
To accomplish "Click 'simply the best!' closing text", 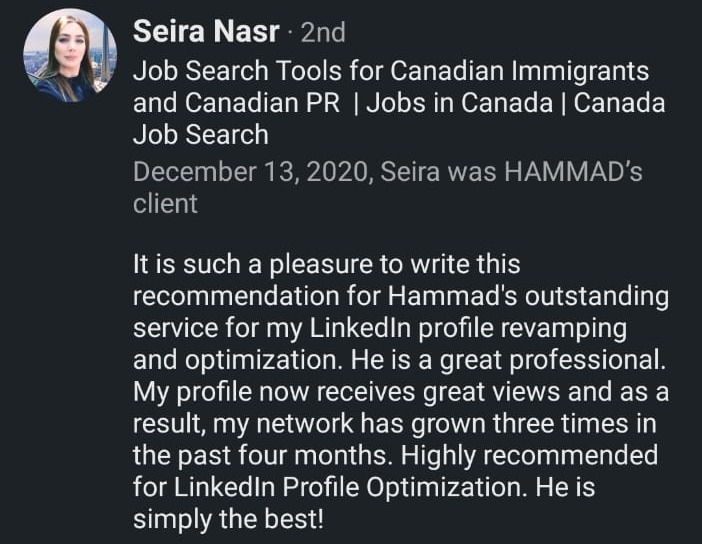I will pos(228,520).
